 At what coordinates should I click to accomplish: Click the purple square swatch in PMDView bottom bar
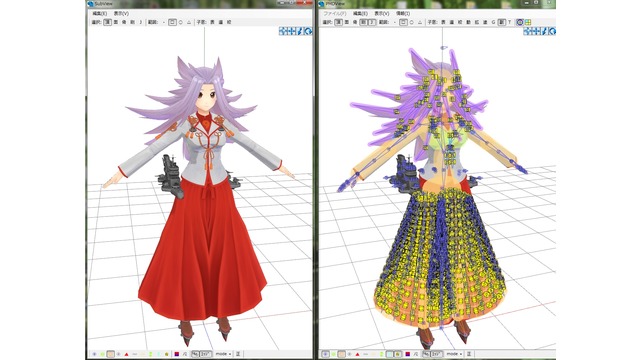pyautogui.click(x=408, y=354)
